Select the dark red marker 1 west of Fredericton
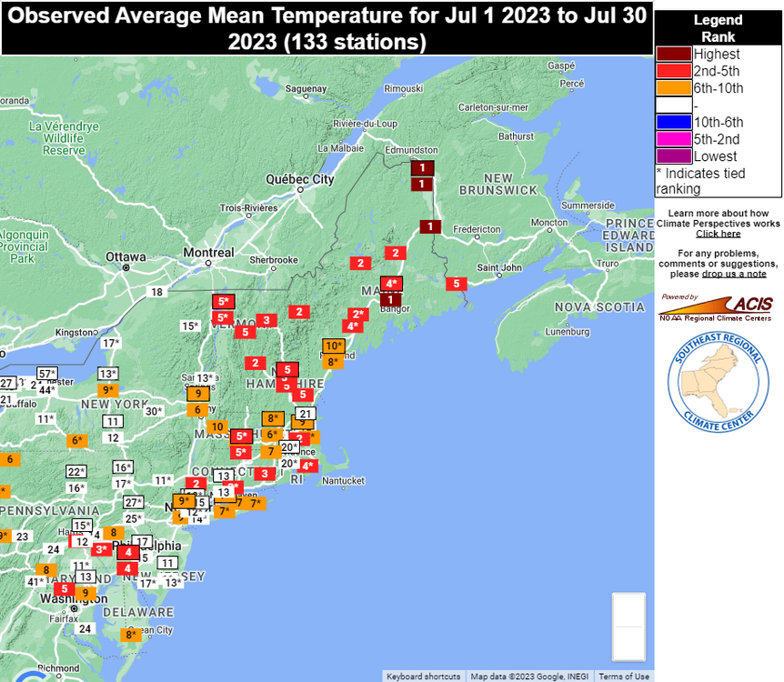Screen dimensions: 784x682 click(430, 226)
